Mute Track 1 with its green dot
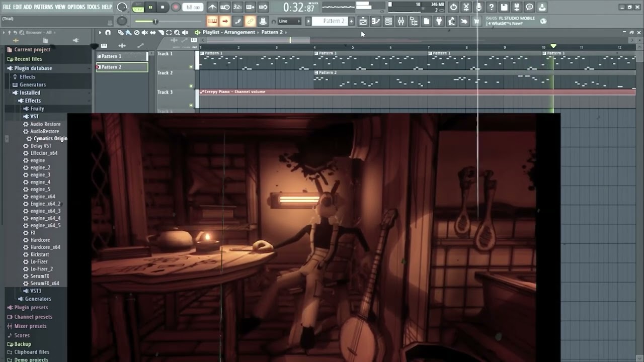644x362 pixels. (x=191, y=67)
